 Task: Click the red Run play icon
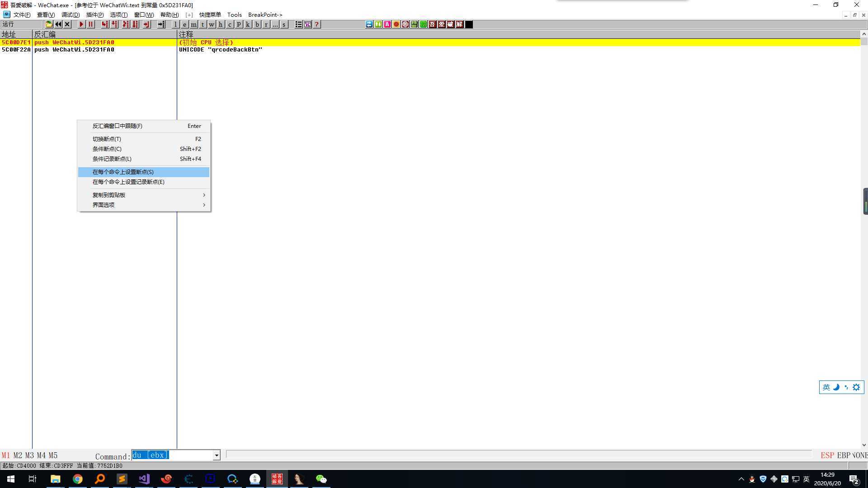tap(82, 24)
